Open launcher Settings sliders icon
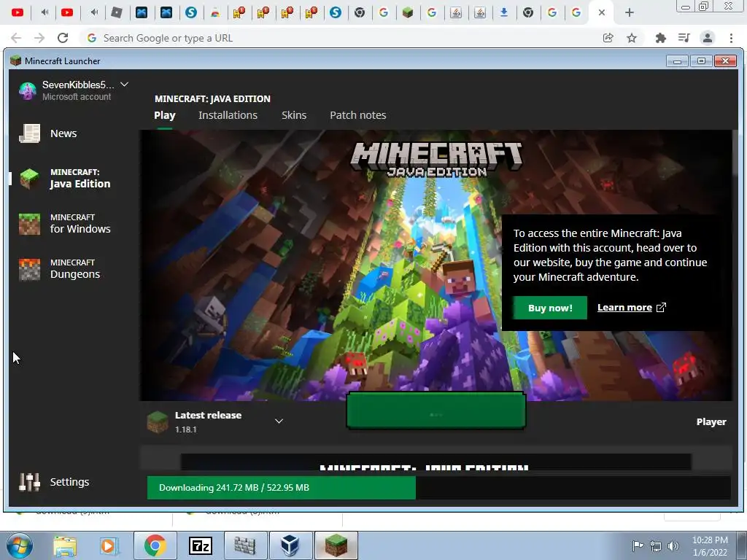 (x=29, y=482)
